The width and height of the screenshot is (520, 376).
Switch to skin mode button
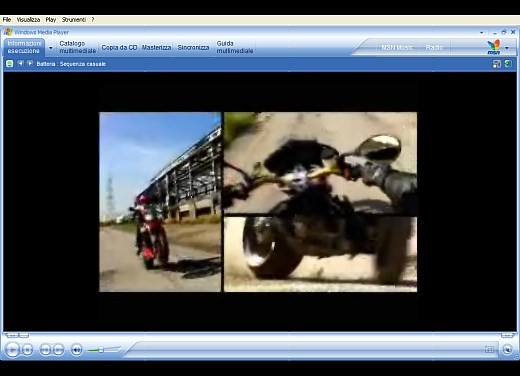[507, 350]
